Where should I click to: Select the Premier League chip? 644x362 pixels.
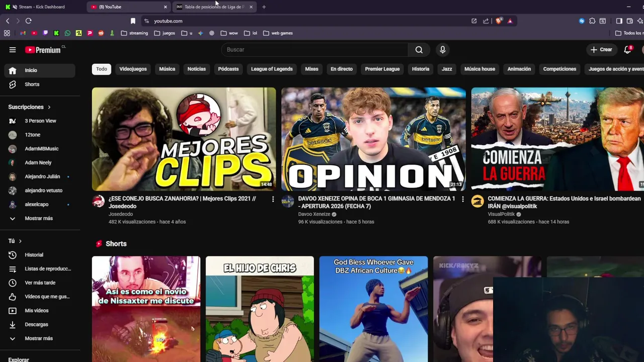(382, 69)
